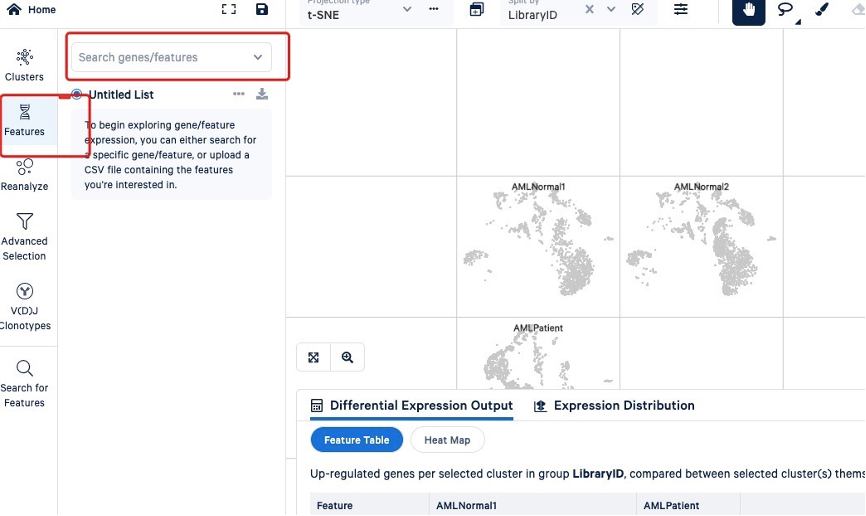Select the paintbrush selection tool
The width and height of the screenshot is (866, 516).
[x=821, y=9]
